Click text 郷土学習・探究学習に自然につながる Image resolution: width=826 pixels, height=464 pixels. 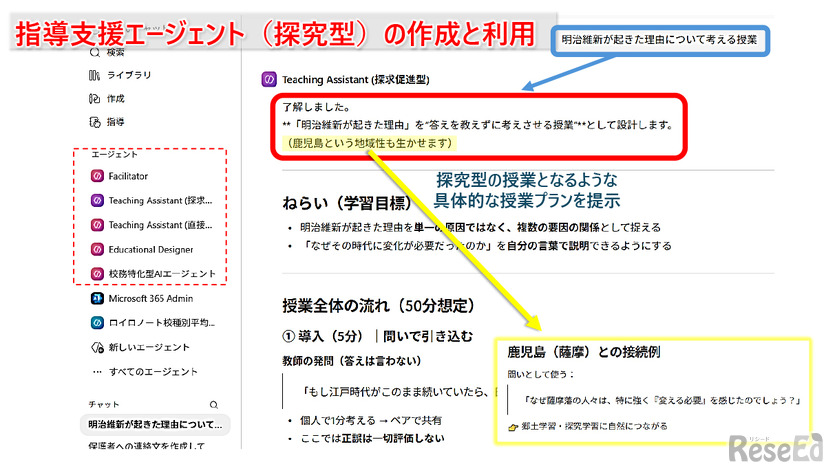(x=594, y=426)
